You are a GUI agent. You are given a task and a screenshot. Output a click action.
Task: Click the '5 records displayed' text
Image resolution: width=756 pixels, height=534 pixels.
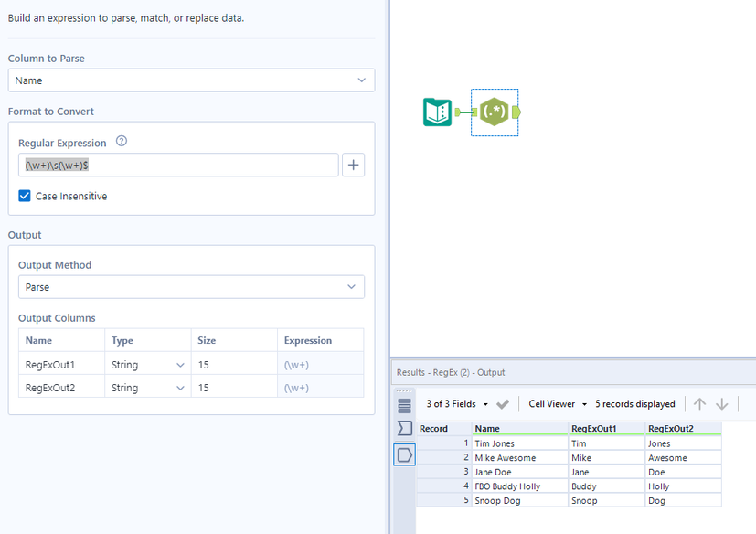coord(635,404)
